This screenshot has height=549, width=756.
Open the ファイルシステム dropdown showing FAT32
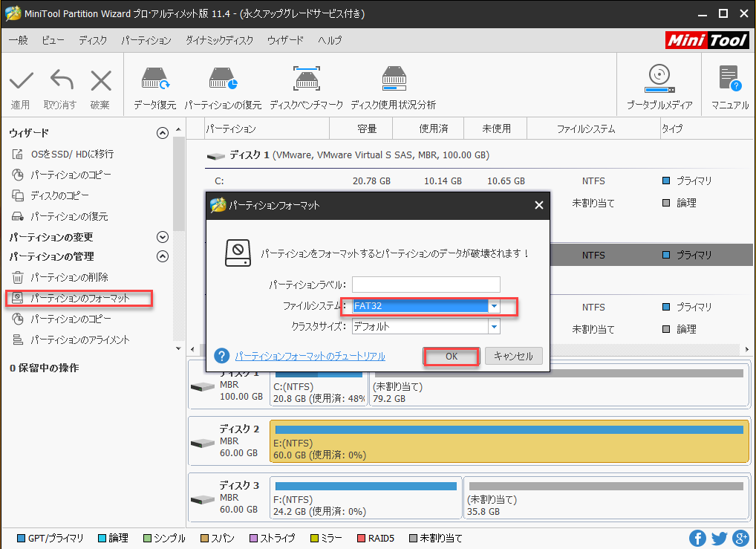(x=494, y=307)
